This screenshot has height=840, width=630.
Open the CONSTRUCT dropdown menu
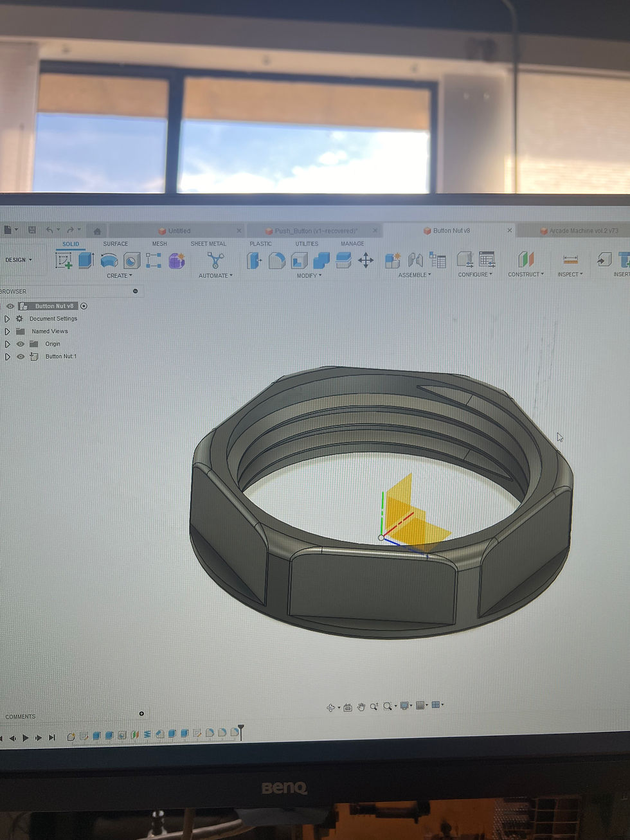click(x=526, y=274)
